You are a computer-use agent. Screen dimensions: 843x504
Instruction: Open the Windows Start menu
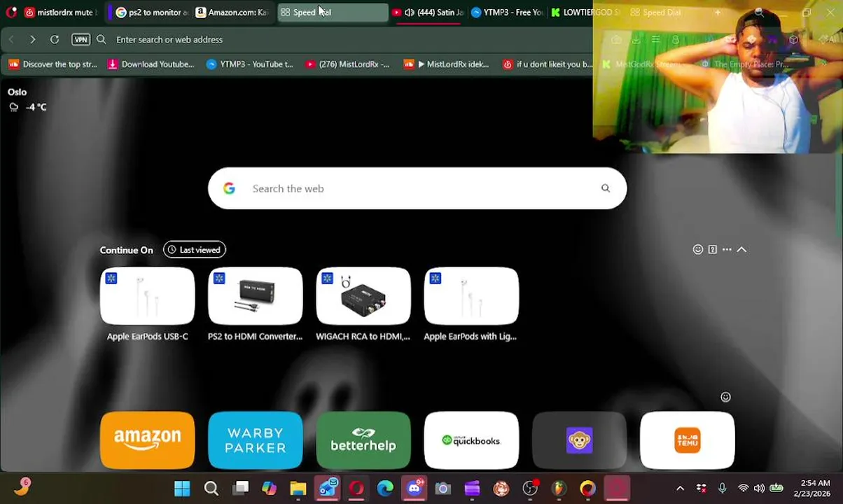(182, 488)
